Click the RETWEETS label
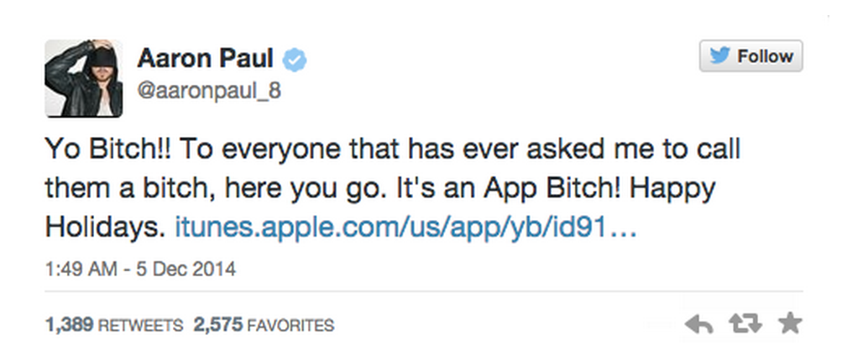Viewport: 868px width, 351px height. click(x=140, y=326)
